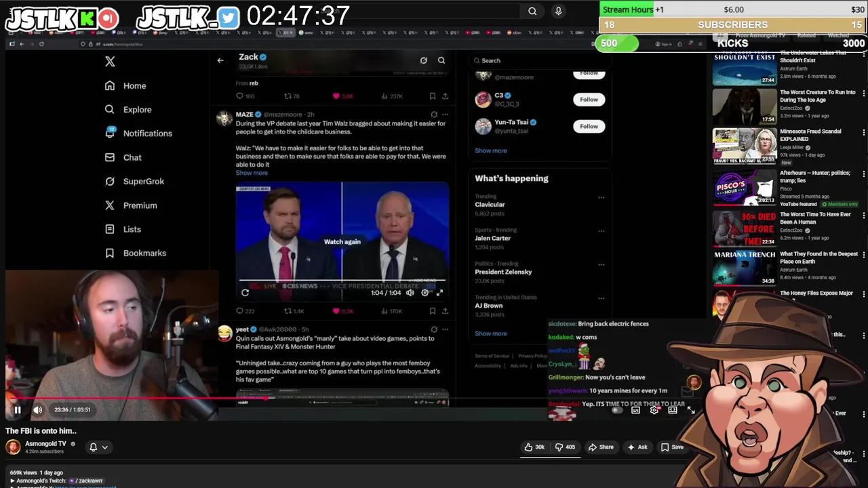Open options for the AJ Brown trend
This screenshot has height=488, width=868.
point(601,298)
